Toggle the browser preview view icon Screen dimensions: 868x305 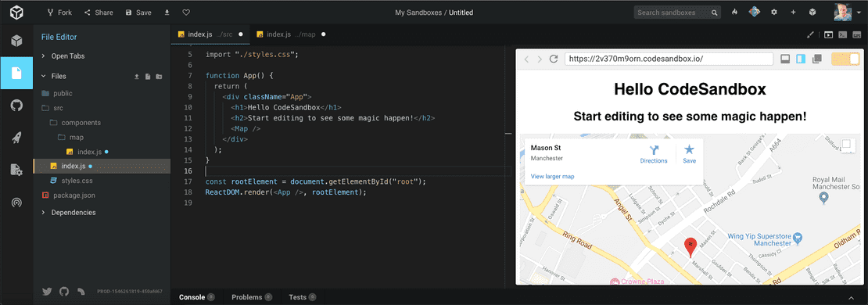tap(829, 34)
